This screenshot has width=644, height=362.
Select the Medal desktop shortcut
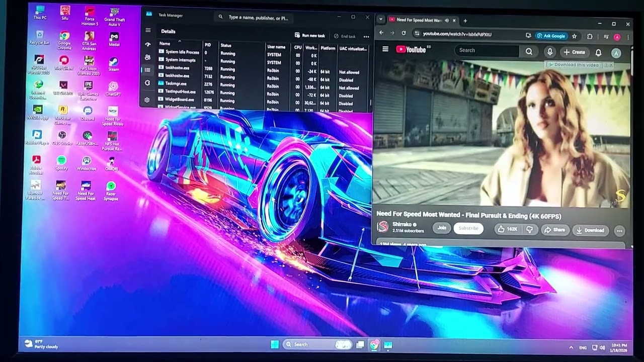point(114,39)
